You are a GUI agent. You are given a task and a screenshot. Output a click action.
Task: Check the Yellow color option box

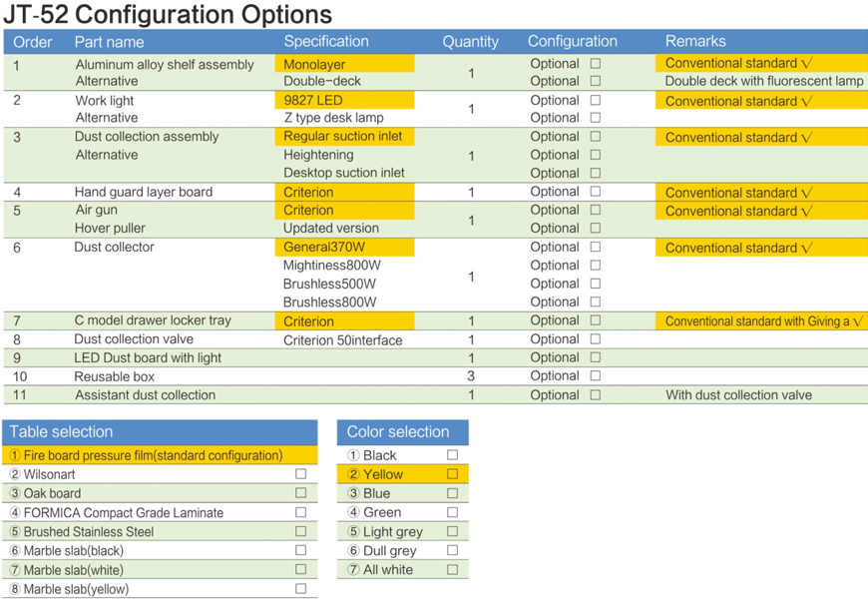452,474
